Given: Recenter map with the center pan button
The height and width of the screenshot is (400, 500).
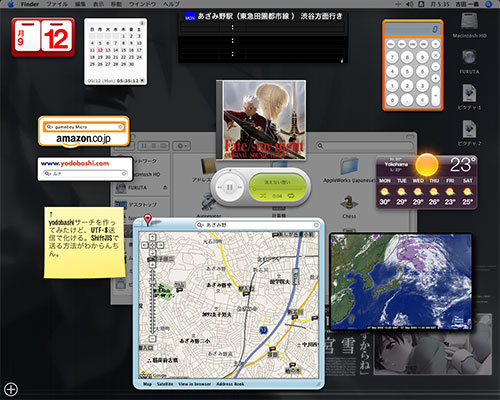Looking at the screenshot, I should 152,245.
